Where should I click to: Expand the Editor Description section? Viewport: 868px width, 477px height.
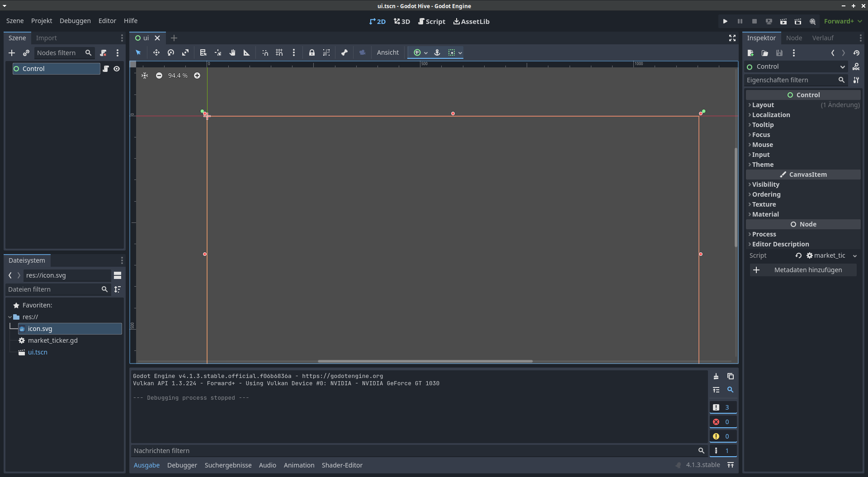click(803, 244)
